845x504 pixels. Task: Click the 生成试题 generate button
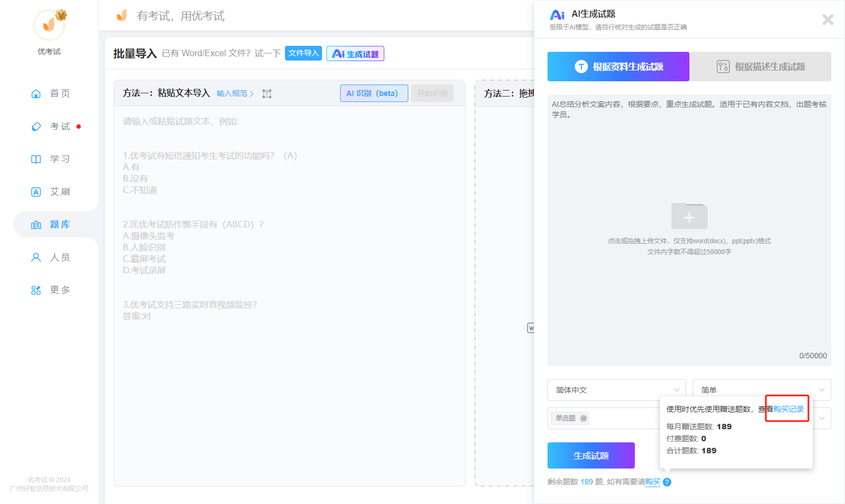[591, 455]
